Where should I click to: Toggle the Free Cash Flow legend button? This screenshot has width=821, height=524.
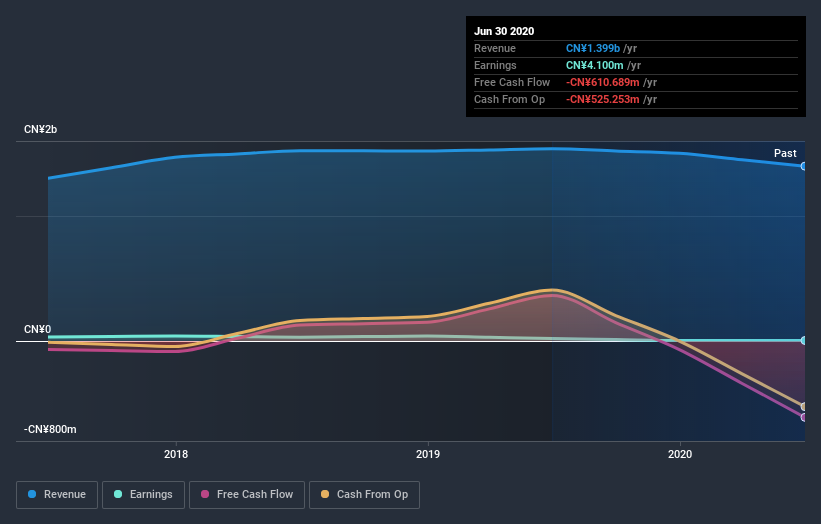tap(247, 495)
